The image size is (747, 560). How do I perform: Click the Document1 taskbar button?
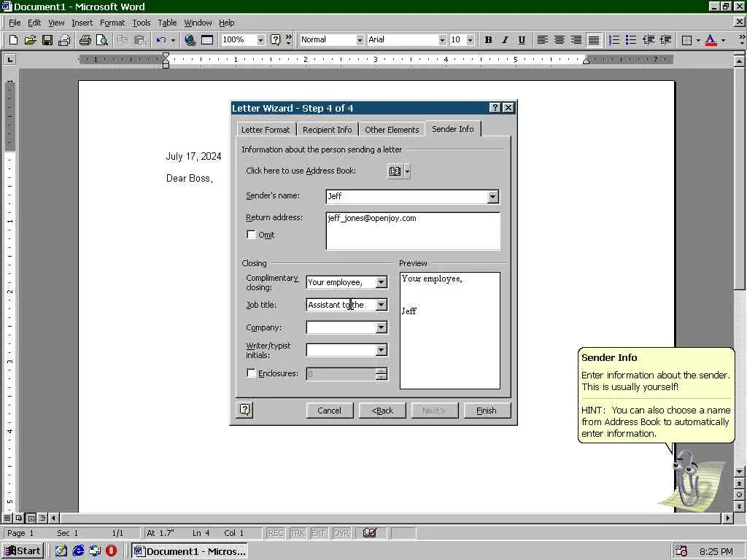pos(190,551)
